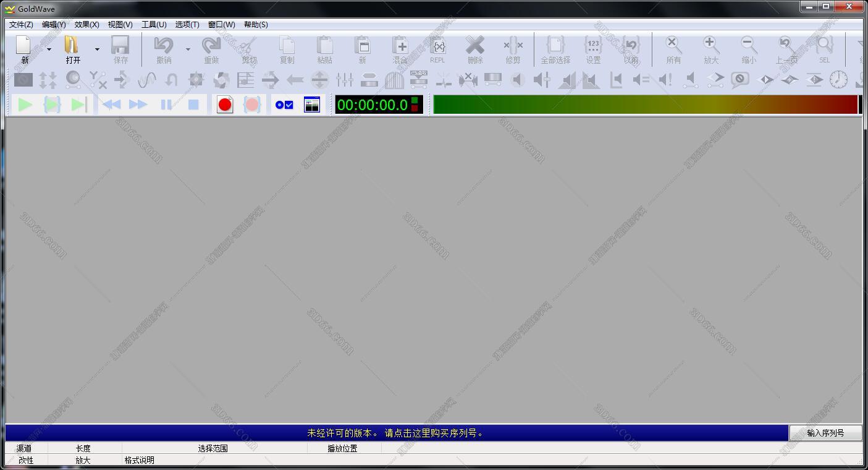
Task: Click the equalizer sliders effect icon
Action: pyautogui.click(x=345, y=80)
